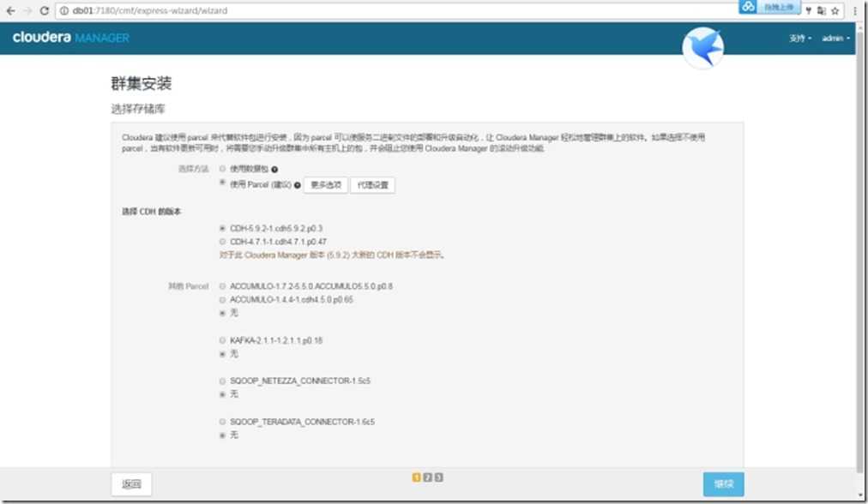Select 无 under the KAFKA option

click(222, 354)
